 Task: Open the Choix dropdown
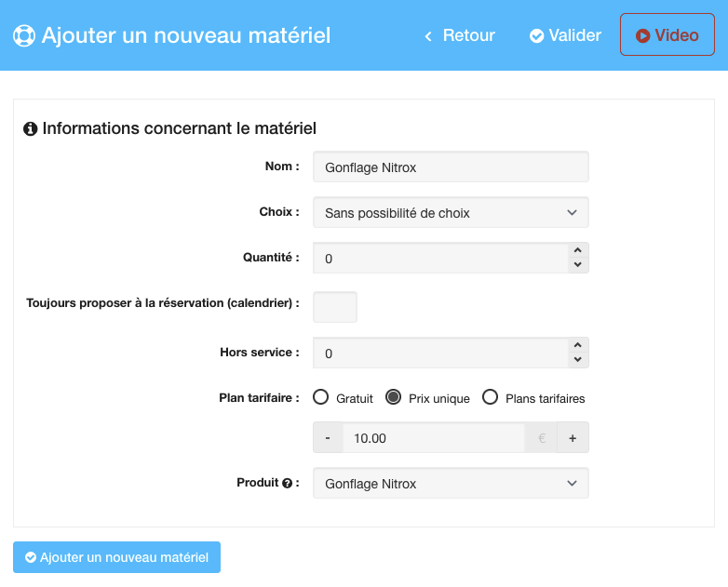click(451, 213)
